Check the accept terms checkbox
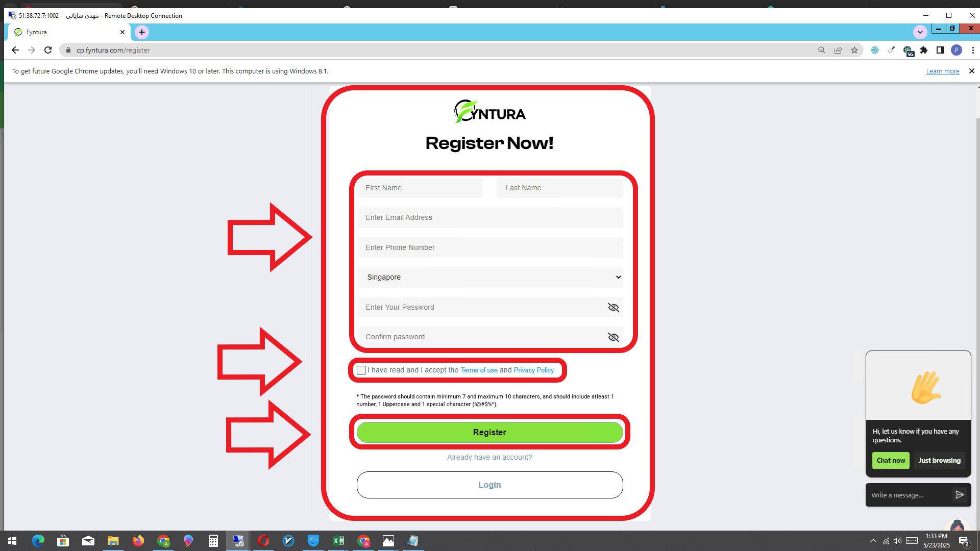 coord(361,370)
